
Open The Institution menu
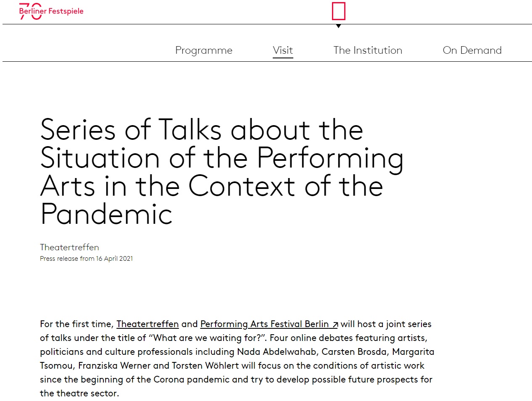click(368, 50)
